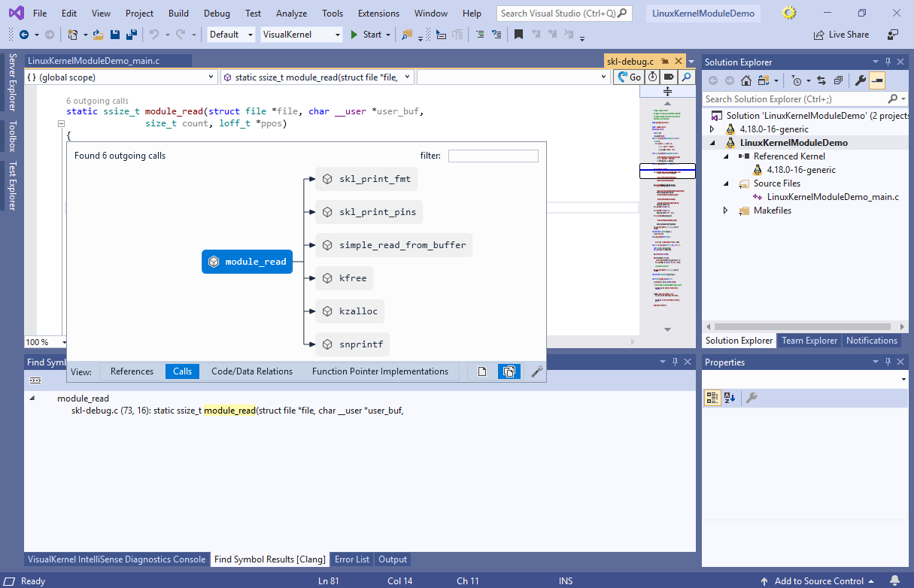This screenshot has width=914, height=588.
Task: Open the Start button dropdown arrow
Action: [x=388, y=35]
